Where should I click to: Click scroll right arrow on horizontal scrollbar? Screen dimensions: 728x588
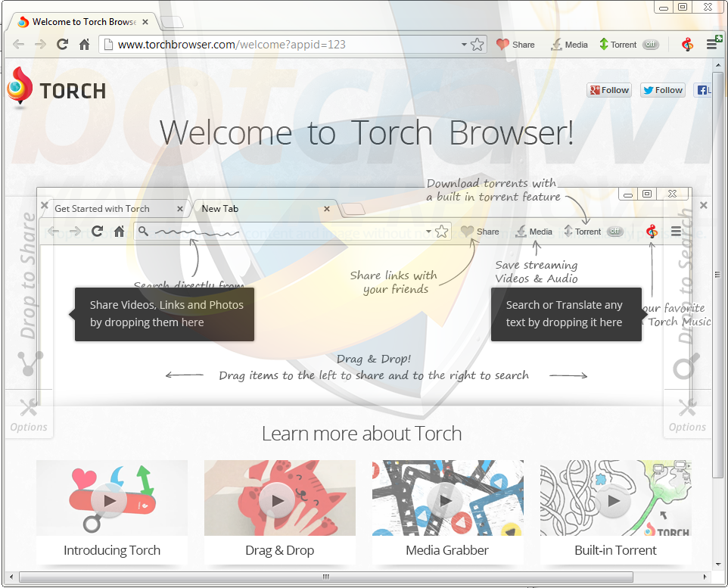pyautogui.click(x=705, y=577)
